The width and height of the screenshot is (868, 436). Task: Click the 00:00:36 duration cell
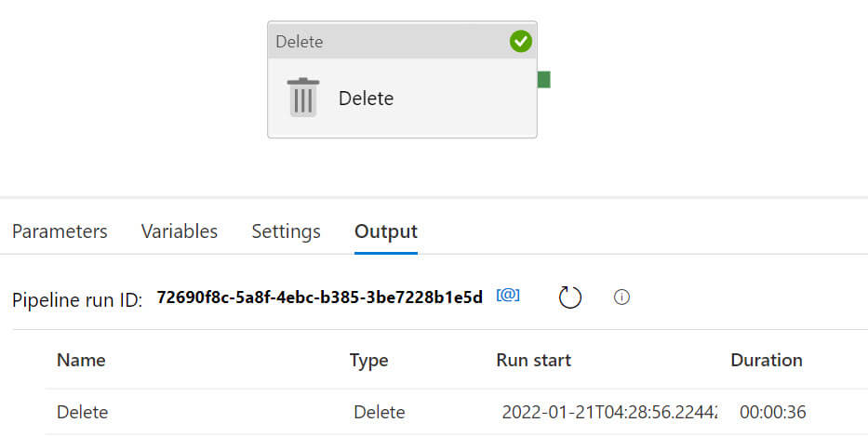[x=772, y=412]
